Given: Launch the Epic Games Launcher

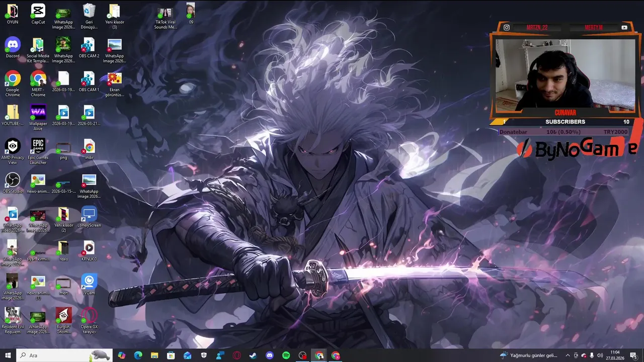Looking at the screenshot, I should coord(38,151).
